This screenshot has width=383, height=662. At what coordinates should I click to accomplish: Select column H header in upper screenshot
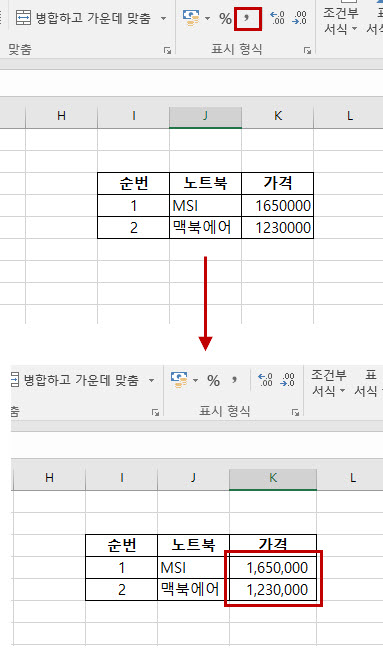tap(62, 116)
